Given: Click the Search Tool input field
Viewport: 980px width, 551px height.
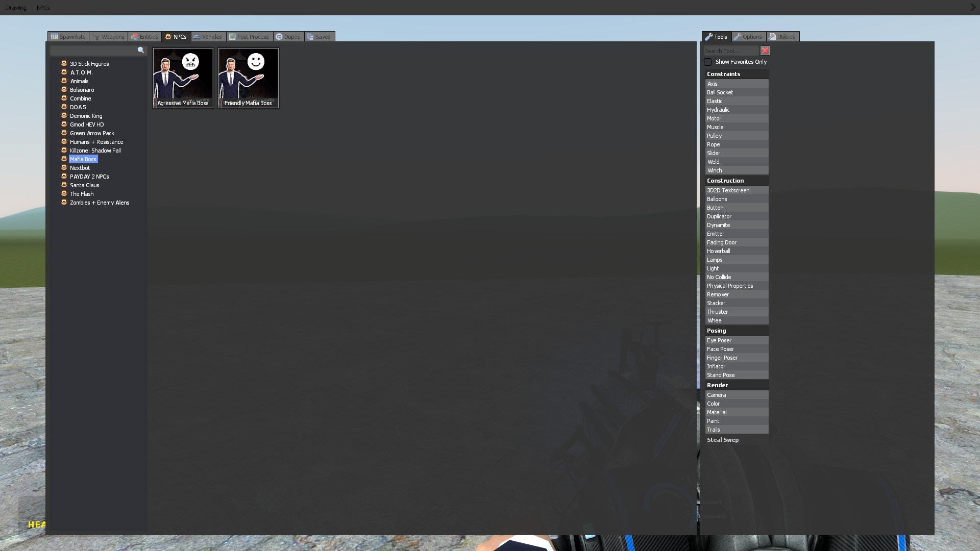Looking at the screenshot, I should [x=730, y=51].
